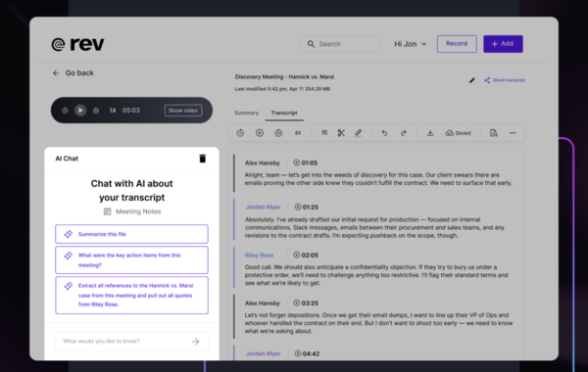Open find in document icon
Viewport: 588px width, 372px height.
[494, 133]
